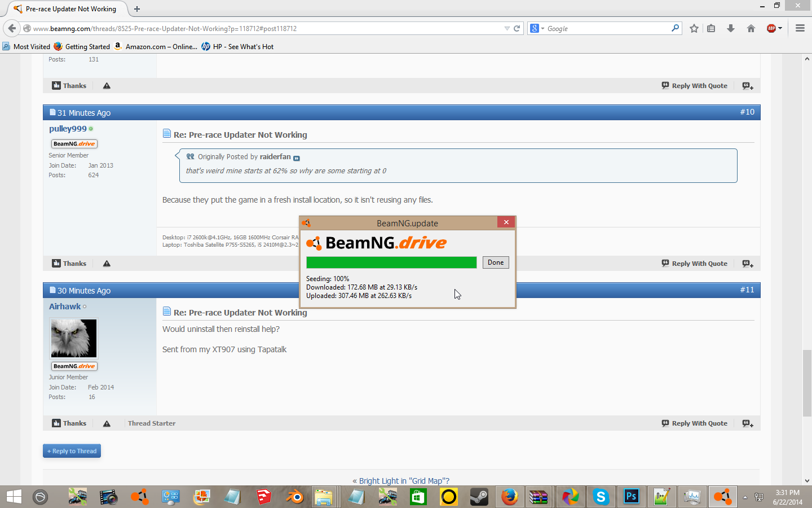Click the scrollbar down arrow
812x508 pixels.
coord(807,481)
